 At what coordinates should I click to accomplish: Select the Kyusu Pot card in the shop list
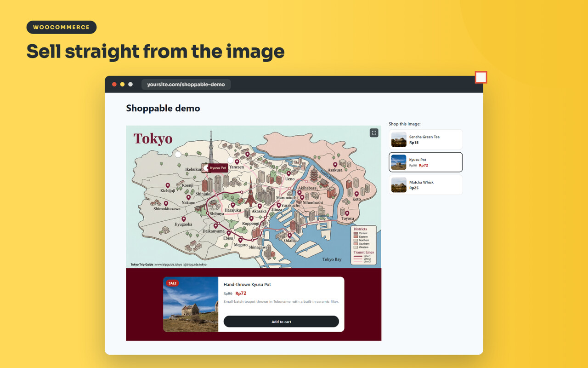click(425, 162)
